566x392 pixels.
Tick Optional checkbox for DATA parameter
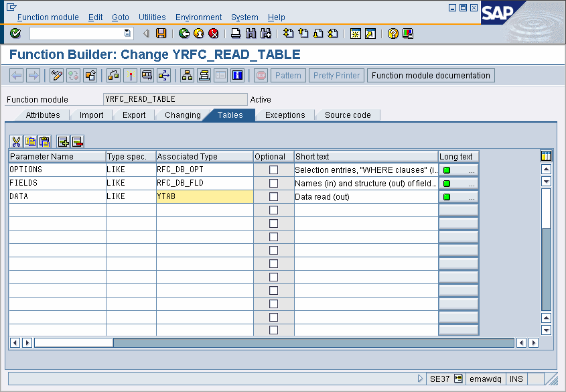[273, 197]
